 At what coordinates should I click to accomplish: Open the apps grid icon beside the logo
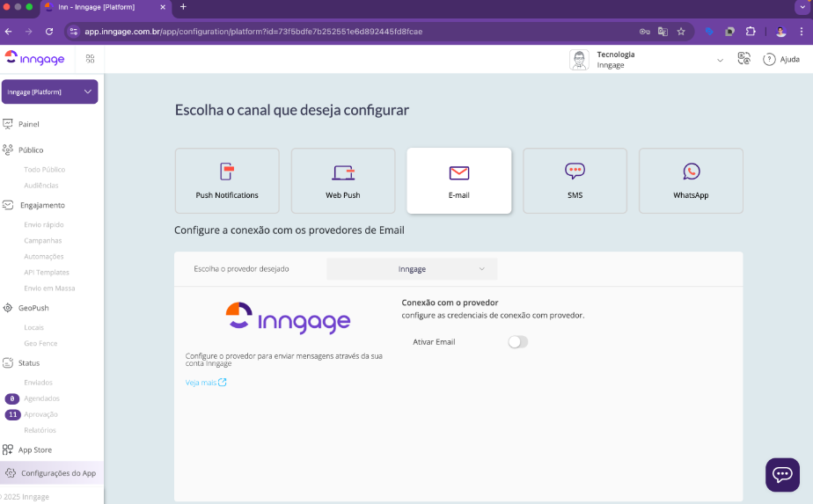(91, 59)
